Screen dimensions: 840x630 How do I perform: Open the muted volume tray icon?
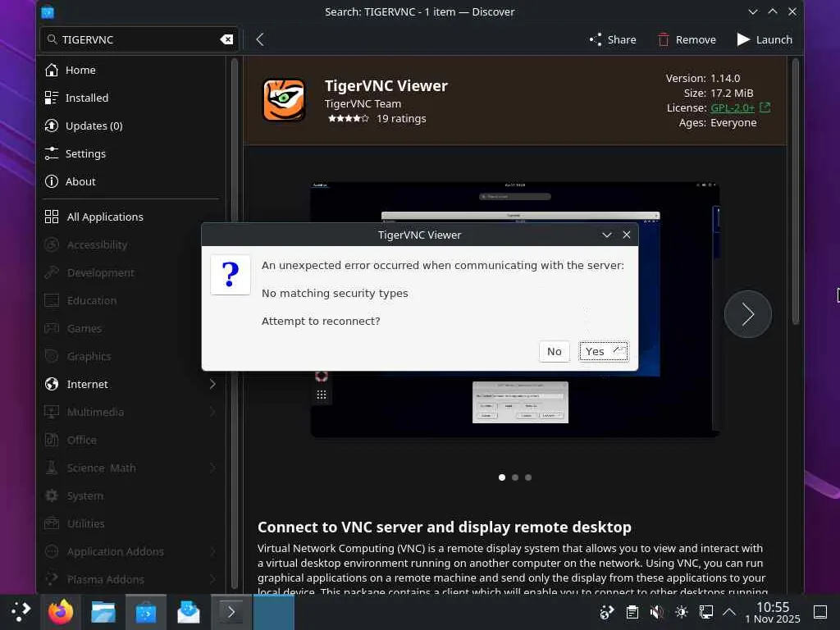(657, 612)
